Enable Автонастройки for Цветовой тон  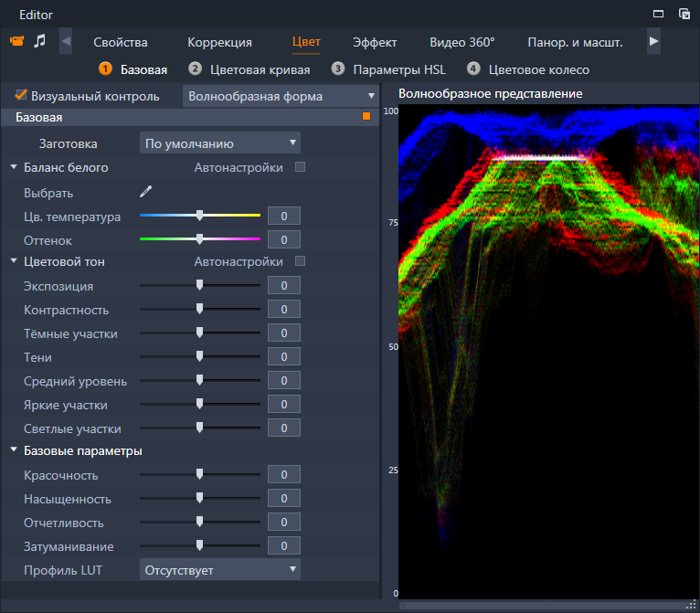tap(301, 261)
